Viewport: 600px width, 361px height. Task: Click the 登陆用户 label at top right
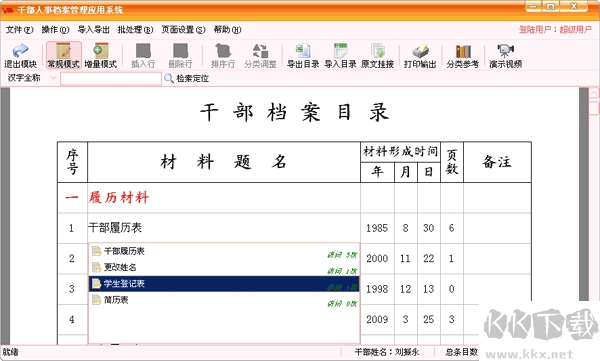tap(555, 29)
